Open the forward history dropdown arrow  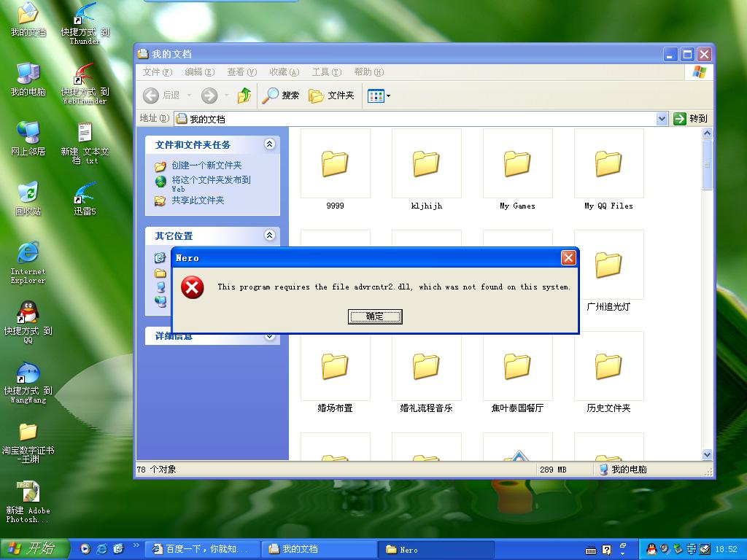click(226, 96)
